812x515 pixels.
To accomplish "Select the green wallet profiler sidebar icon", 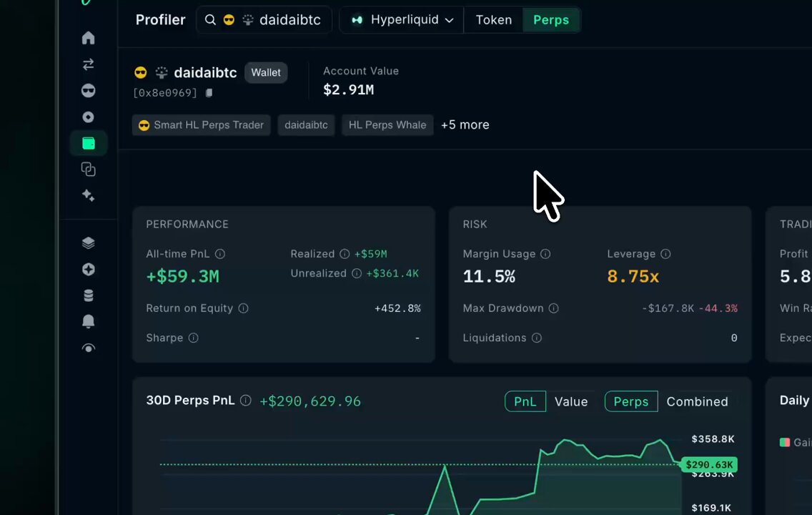I will click(89, 143).
